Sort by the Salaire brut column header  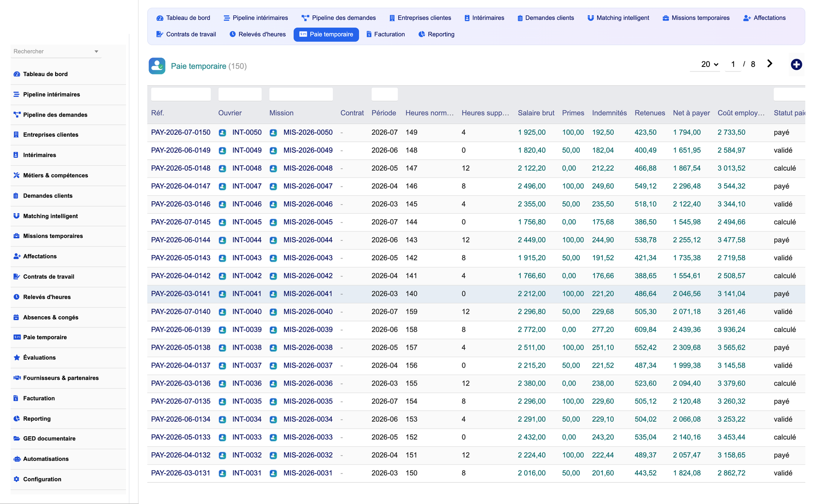tap(536, 113)
